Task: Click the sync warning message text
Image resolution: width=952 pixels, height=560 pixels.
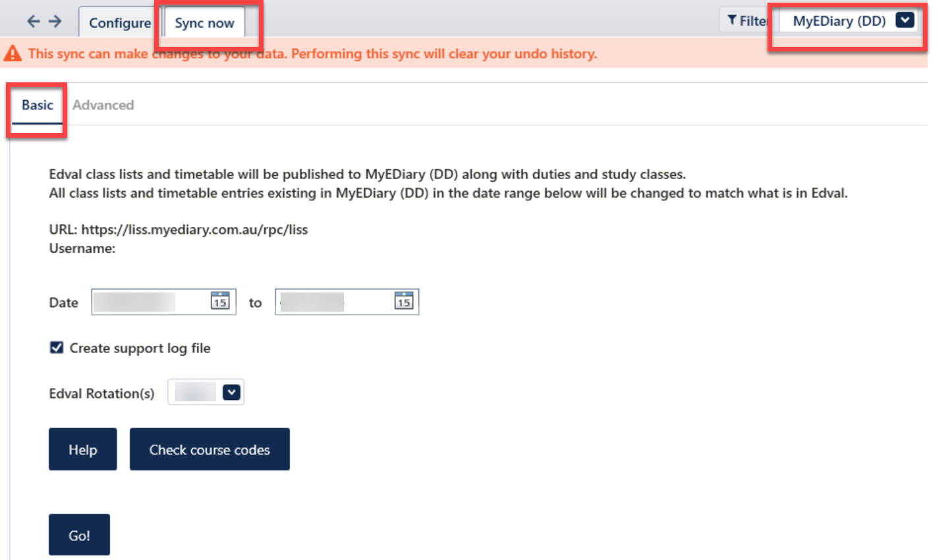Action: [312, 53]
